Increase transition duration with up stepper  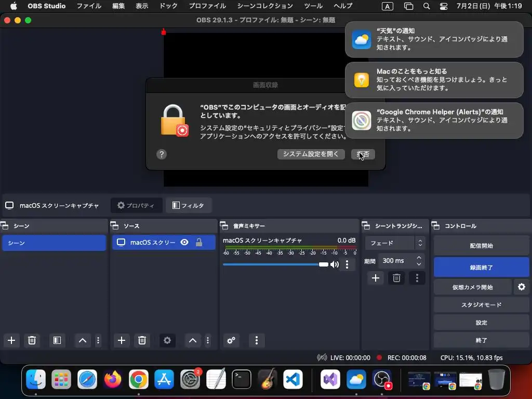419,258
